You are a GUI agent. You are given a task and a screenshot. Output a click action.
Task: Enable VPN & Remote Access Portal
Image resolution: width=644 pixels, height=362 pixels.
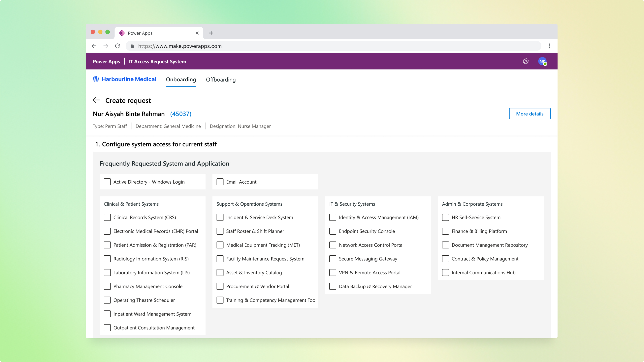[x=333, y=272]
